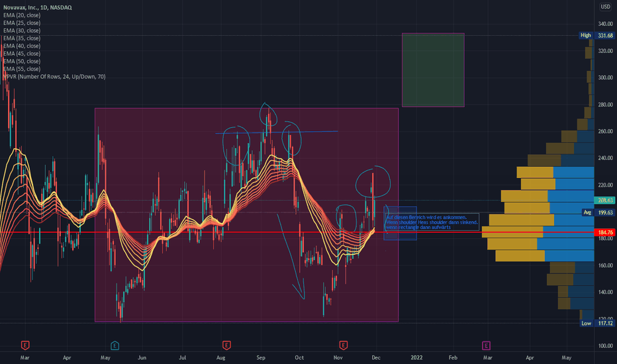Select the Novavax, Inc. symbol title
Screen dimensions: 617x364
[37, 7]
